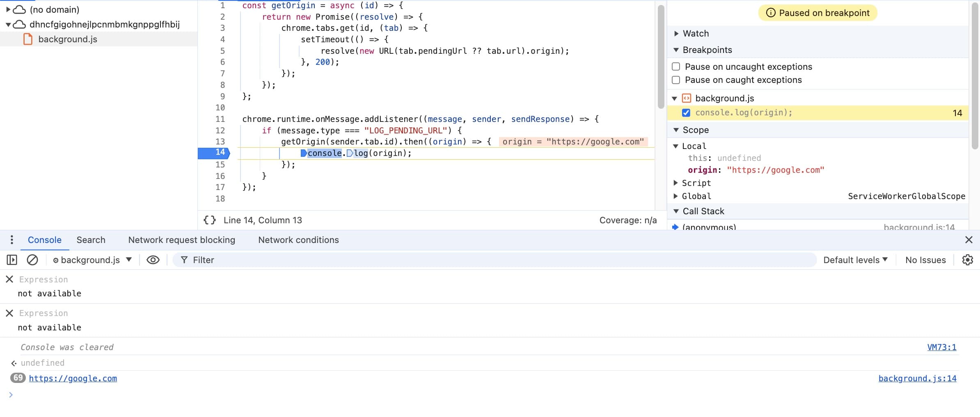Click the console Filter input field
Image resolution: width=980 pixels, height=417 pixels.
(492, 260)
